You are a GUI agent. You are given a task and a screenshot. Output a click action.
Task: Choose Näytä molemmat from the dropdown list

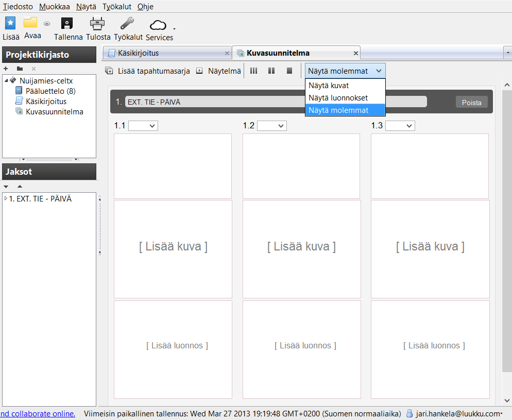coord(345,110)
